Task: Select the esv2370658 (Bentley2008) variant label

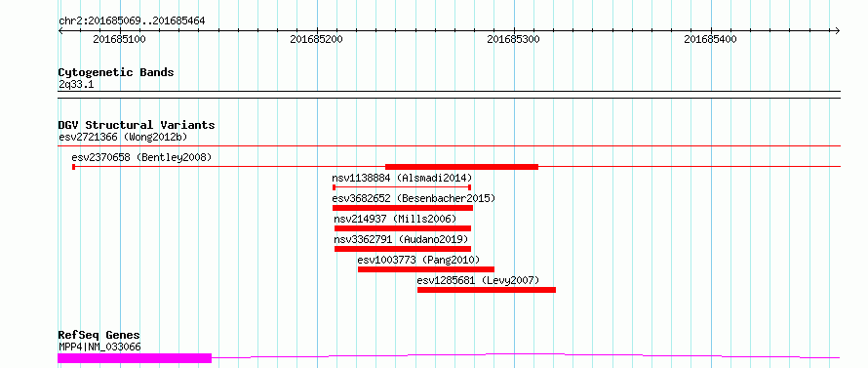Action: point(141,157)
